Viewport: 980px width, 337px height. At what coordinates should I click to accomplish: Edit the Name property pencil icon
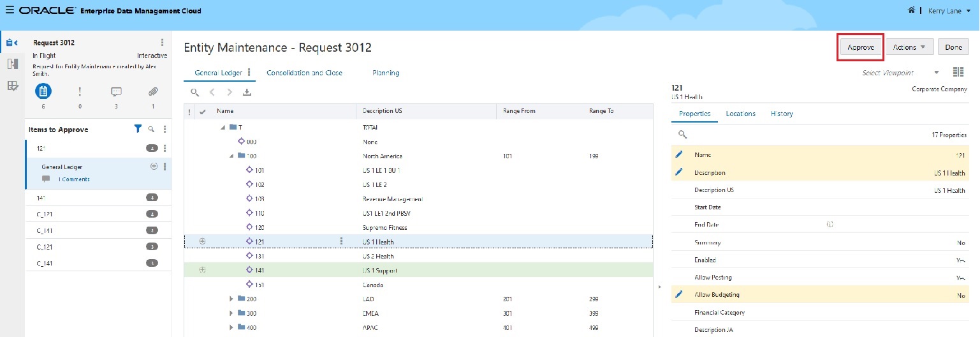(679, 154)
